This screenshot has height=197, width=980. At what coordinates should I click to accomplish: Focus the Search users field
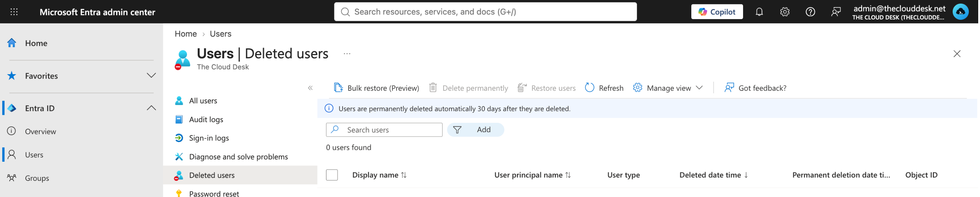(x=384, y=130)
